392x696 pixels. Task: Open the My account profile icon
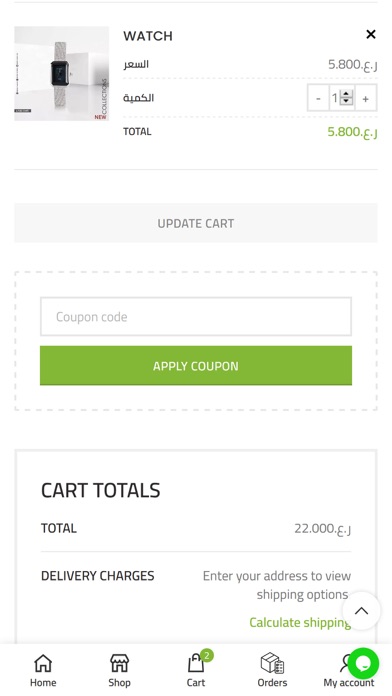coord(345,664)
